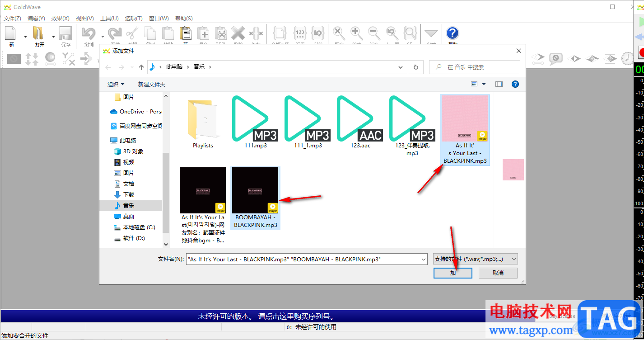Click the blue Help question mark in GoldWave toolbar
The height and width of the screenshot is (340, 644).
453,33
